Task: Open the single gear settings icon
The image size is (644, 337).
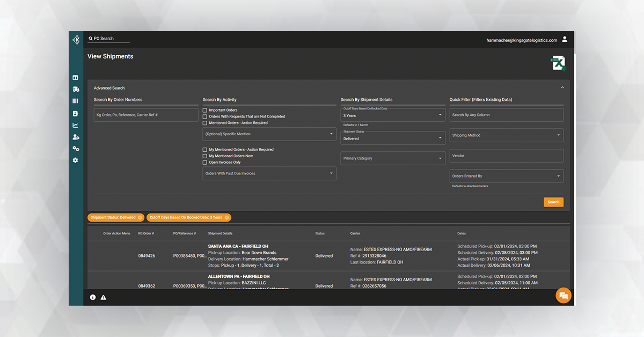Action: click(x=76, y=160)
